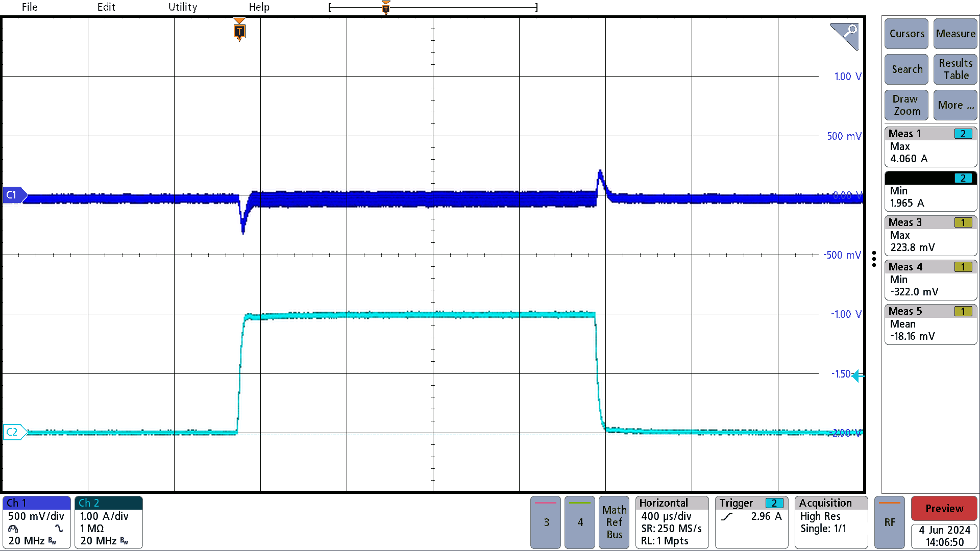Click the Ch 1 20 MHz bandwidth icon
The image size is (980, 551).
coord(53,541)
